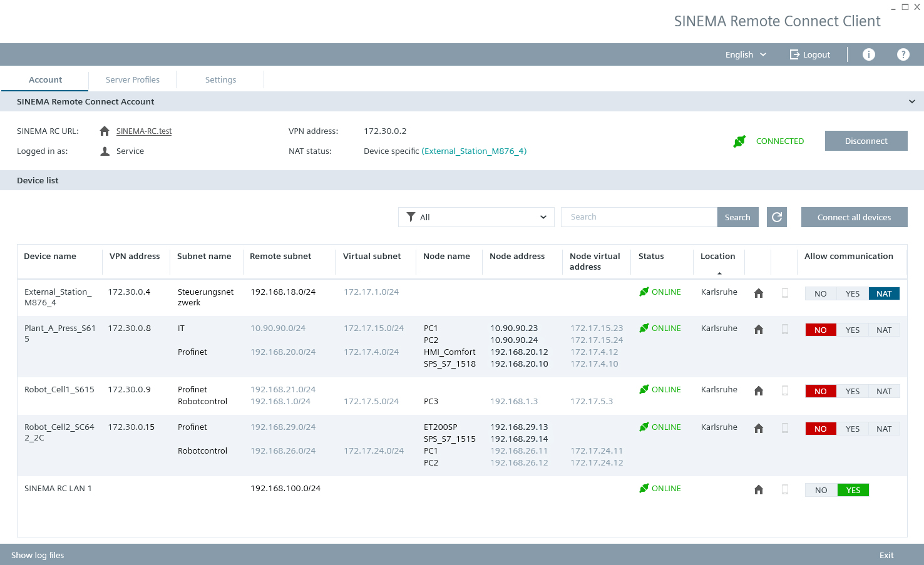Click the mobile device icon for Plant_A_Press_S615
The height and width of the screenshot is (565, 924).
point(784,329)
